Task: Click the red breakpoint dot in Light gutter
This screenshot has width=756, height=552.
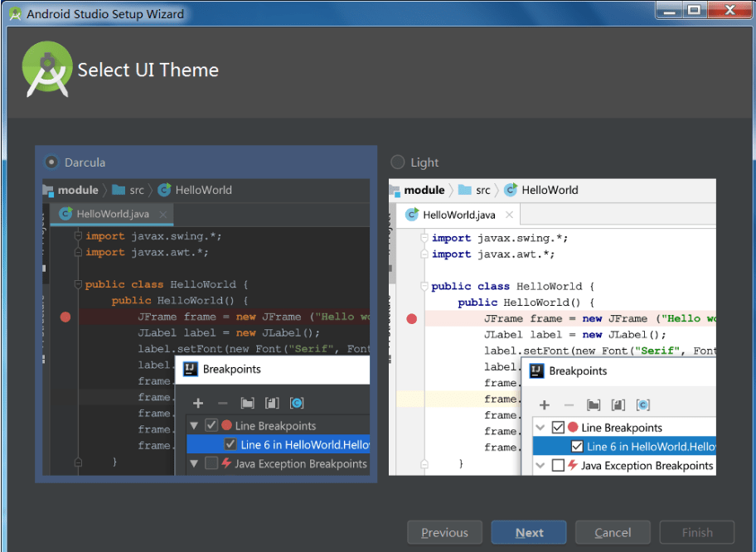Action: point(412,318)
